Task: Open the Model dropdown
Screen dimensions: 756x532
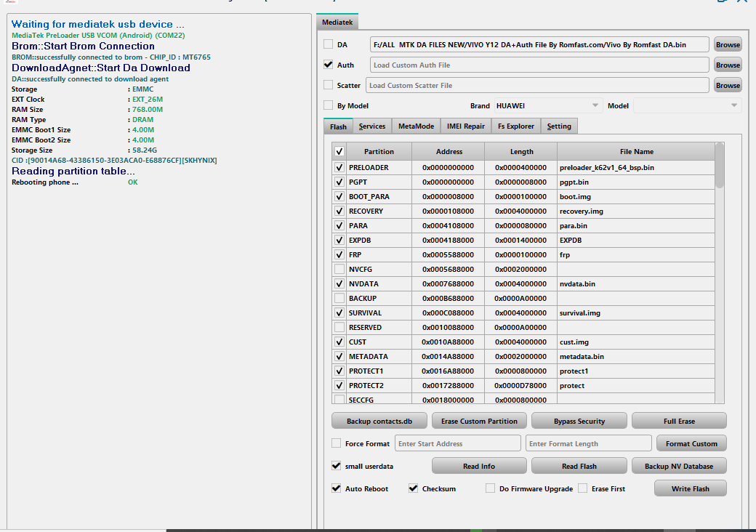Action: (686, 105)
